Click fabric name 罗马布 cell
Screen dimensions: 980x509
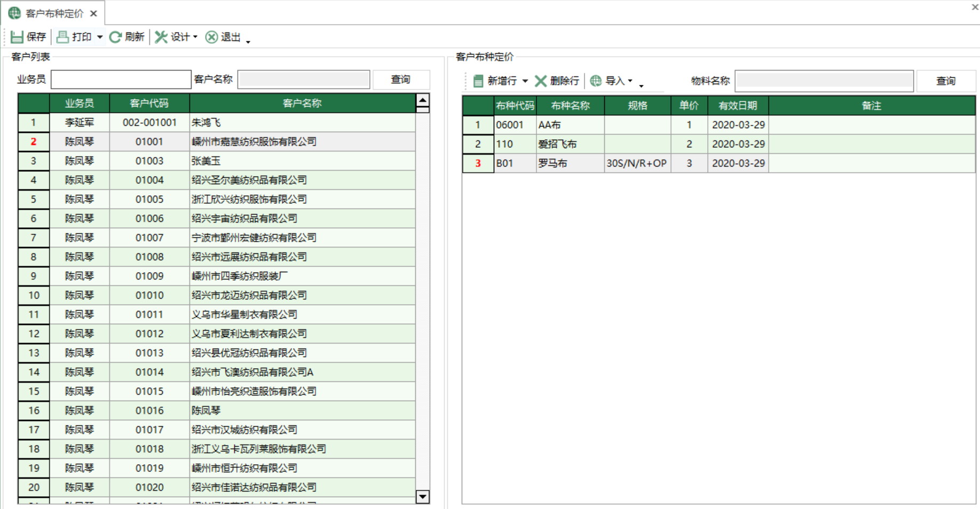tap(570, 163)
